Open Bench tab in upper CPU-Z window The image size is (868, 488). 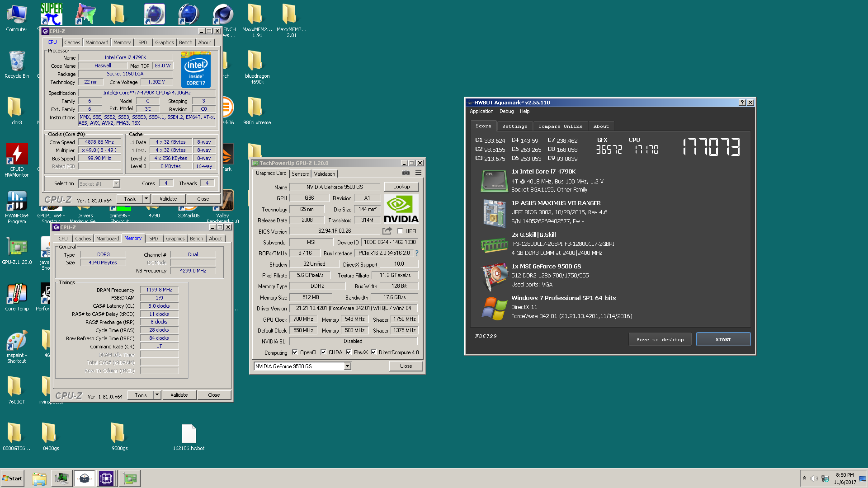[186, 42]
